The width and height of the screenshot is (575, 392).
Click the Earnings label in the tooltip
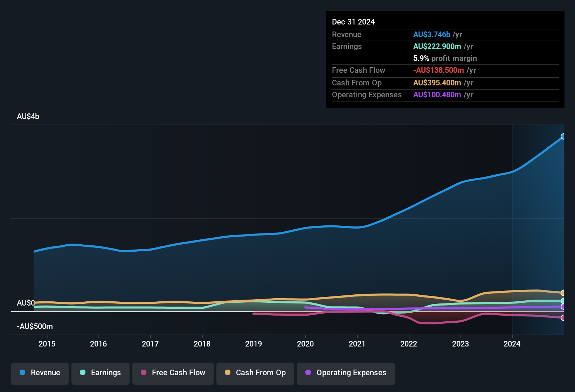pyautogui.click(x=347, y=47)
